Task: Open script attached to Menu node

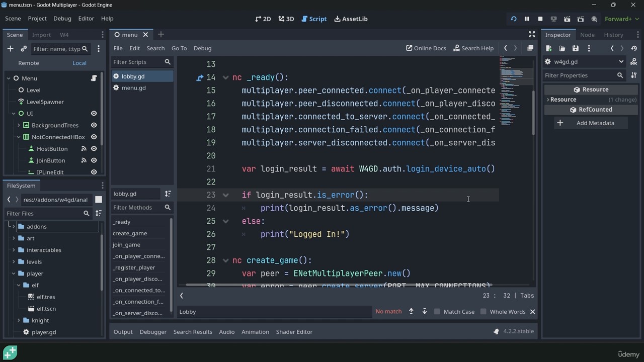Action: coord(94,78)
